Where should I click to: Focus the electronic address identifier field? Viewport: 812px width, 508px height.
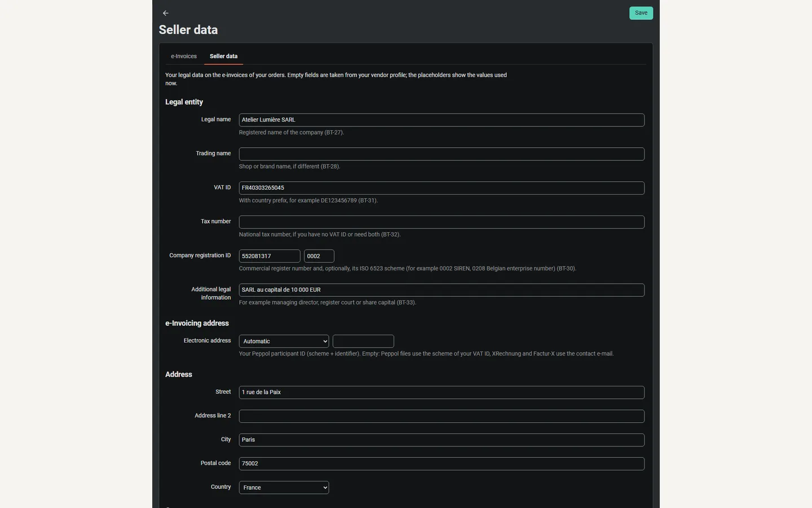point(363,341)
